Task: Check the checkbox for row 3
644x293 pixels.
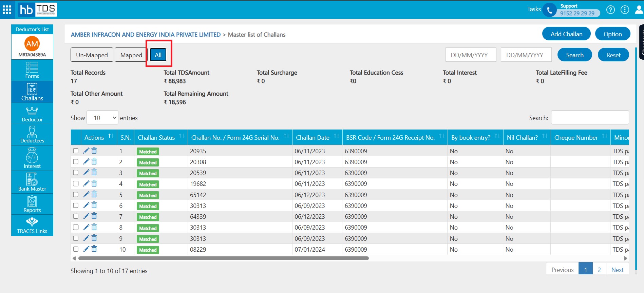Action: click(76, 173)
